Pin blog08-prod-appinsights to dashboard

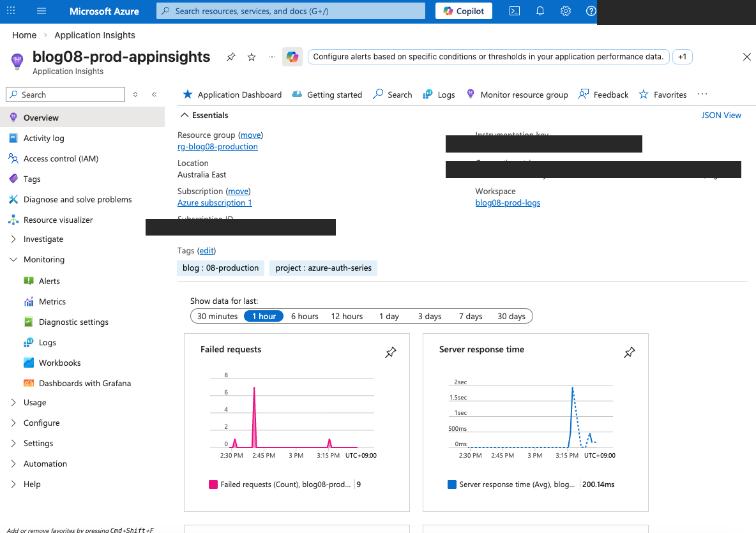pyautogui.click(x=231, y=57)
